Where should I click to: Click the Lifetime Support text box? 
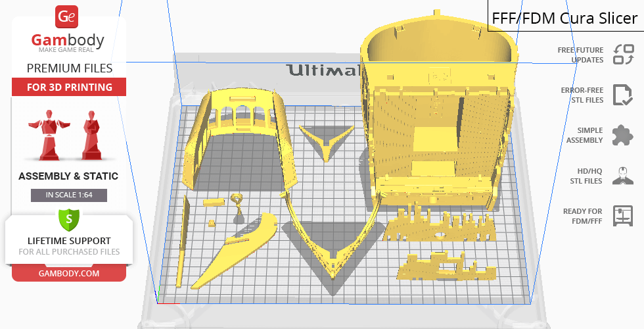pyautogui.click(x=68, y=245)
